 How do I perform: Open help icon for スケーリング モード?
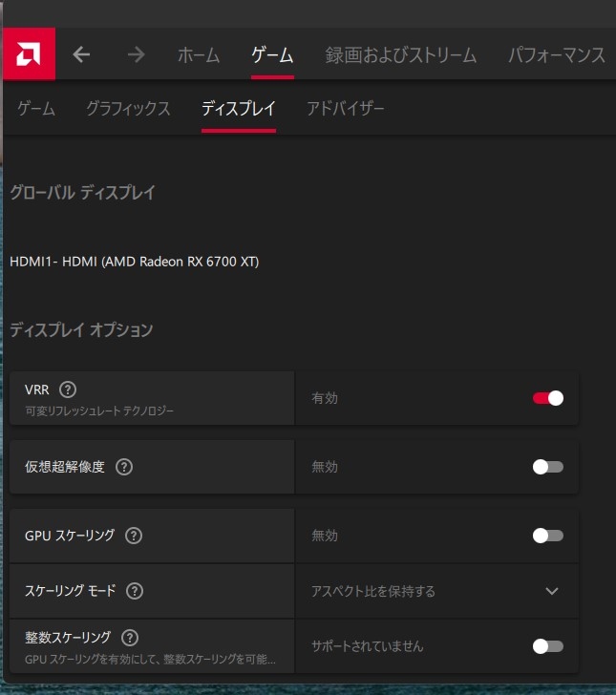pyautogui.click(x=135, y=591)
